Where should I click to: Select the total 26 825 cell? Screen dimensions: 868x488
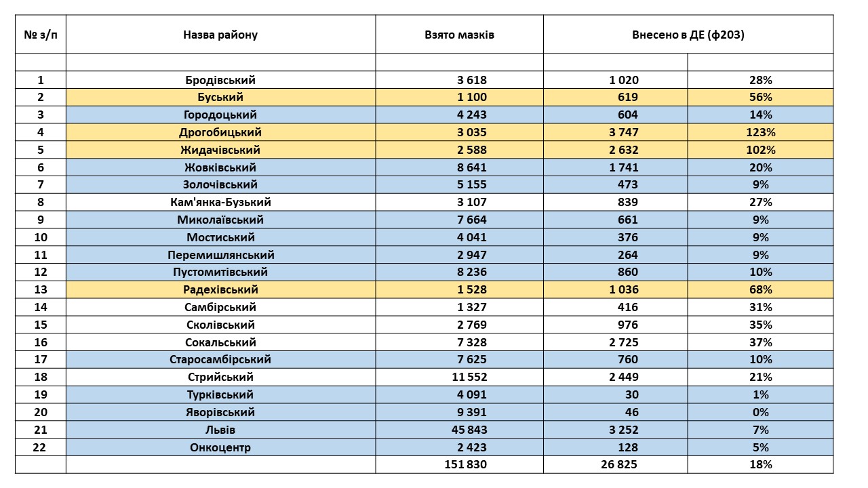point(615,464)
